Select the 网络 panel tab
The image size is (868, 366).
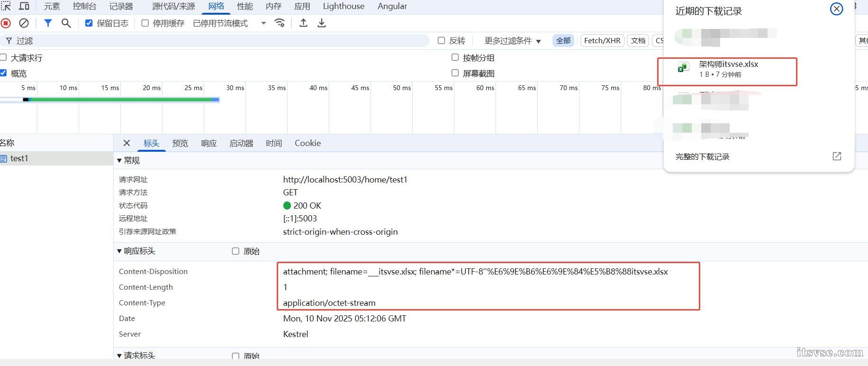tap(216, 6)
